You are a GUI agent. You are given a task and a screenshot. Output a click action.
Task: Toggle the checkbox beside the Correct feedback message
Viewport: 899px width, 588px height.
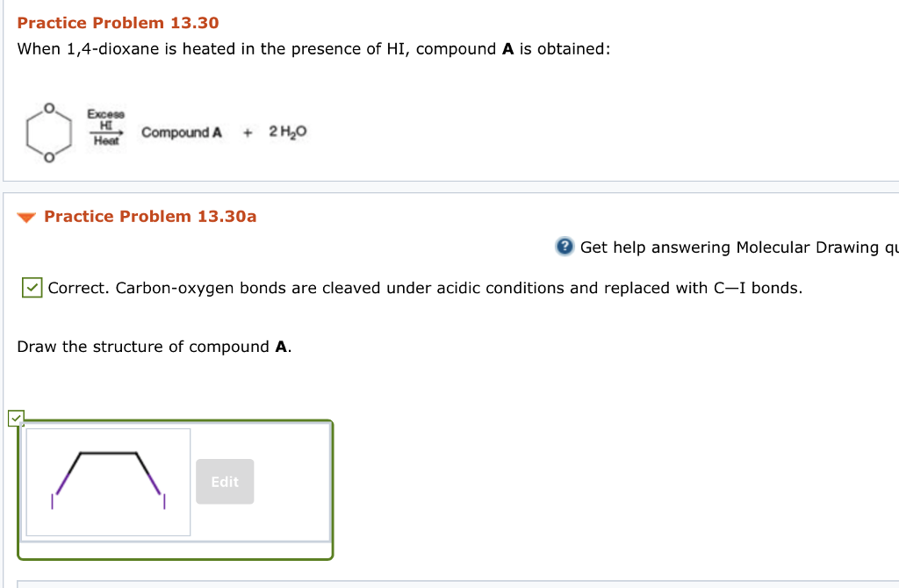point(32,287)
